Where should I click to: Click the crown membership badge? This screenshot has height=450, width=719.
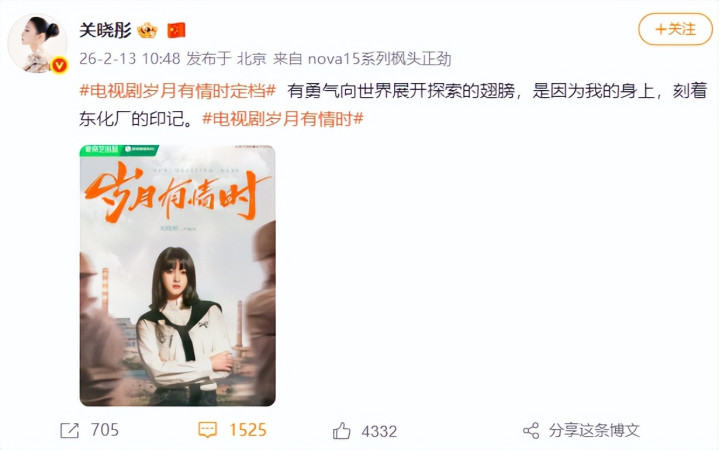pos(147,31)
